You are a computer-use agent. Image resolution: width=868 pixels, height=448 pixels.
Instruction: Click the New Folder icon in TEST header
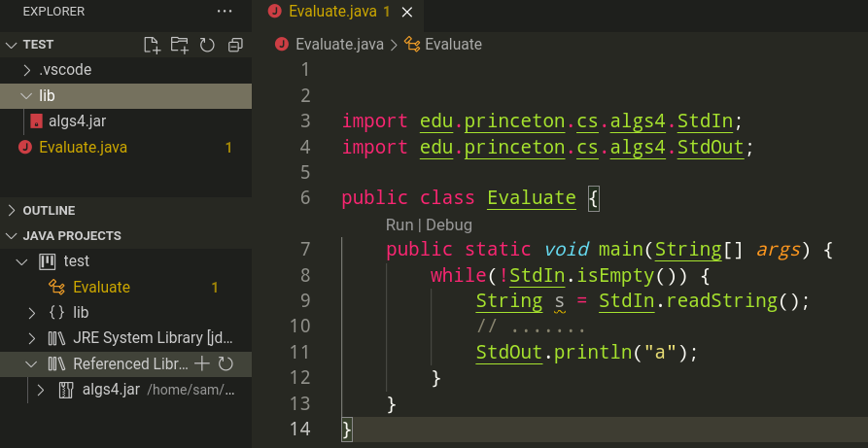click(x=180, y=45)
